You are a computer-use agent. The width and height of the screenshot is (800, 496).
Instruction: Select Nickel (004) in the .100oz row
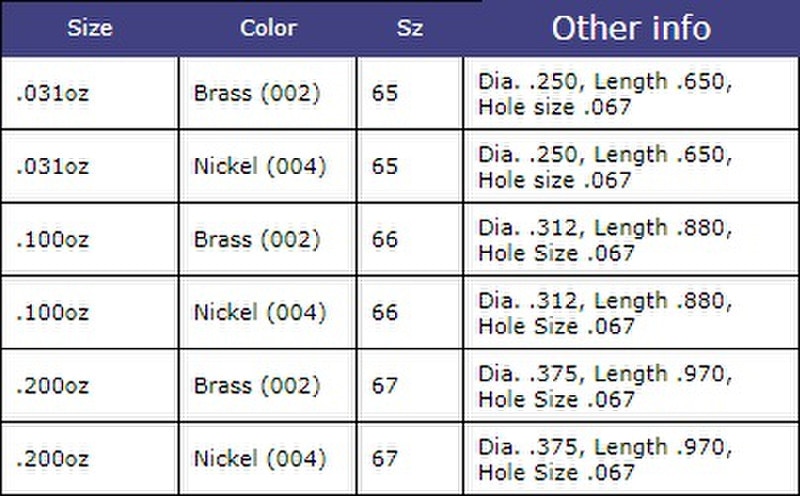tap(267, 312)
